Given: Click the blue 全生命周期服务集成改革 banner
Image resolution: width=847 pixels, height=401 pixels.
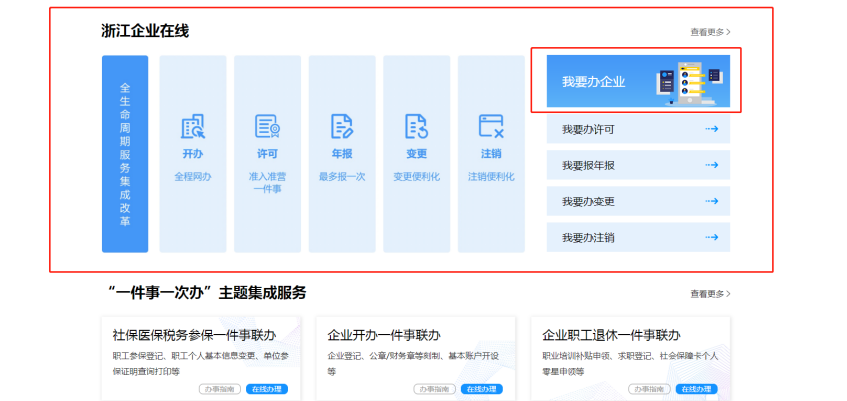Looking at the screenshot, I should click(x=125, y=153).
